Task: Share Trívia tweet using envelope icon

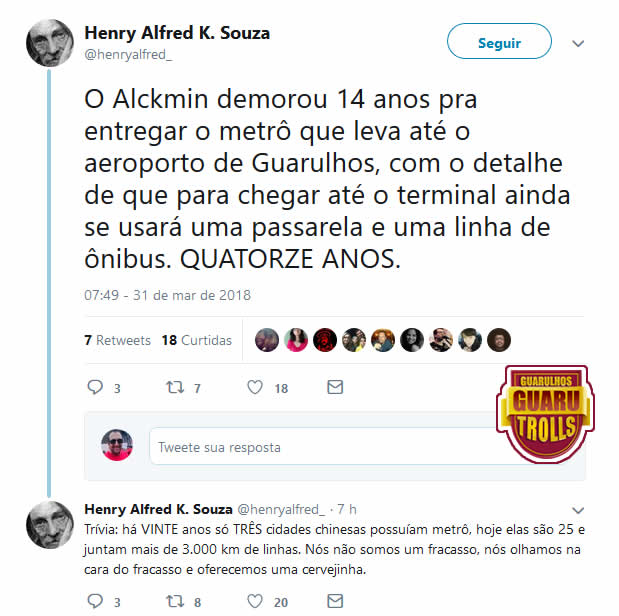Action: click(x=335, y=601)
